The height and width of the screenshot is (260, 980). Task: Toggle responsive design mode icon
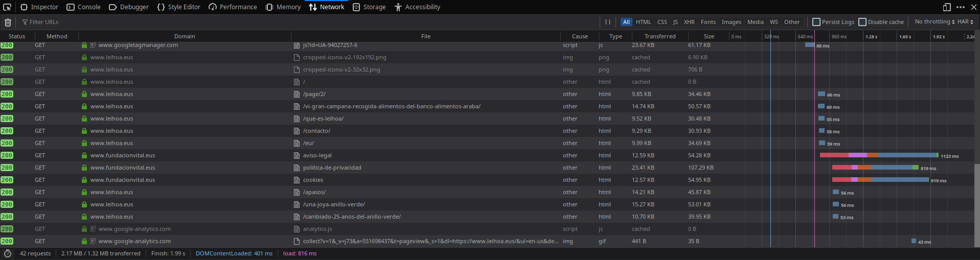(947, 7)
